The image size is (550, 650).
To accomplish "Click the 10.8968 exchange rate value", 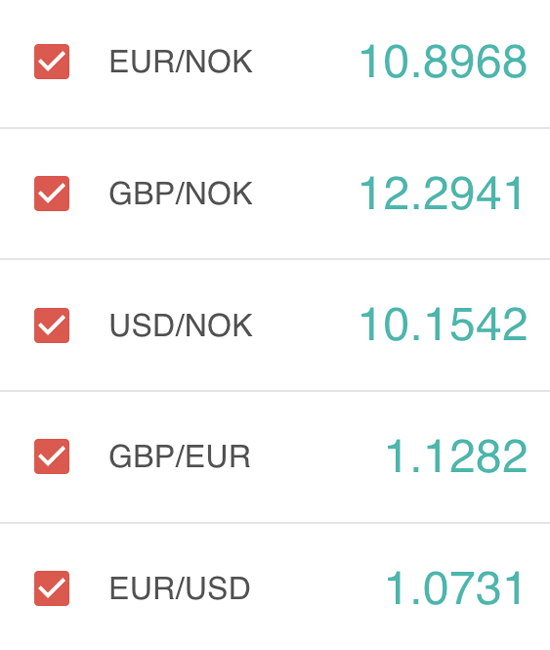I will coord(443,62).
